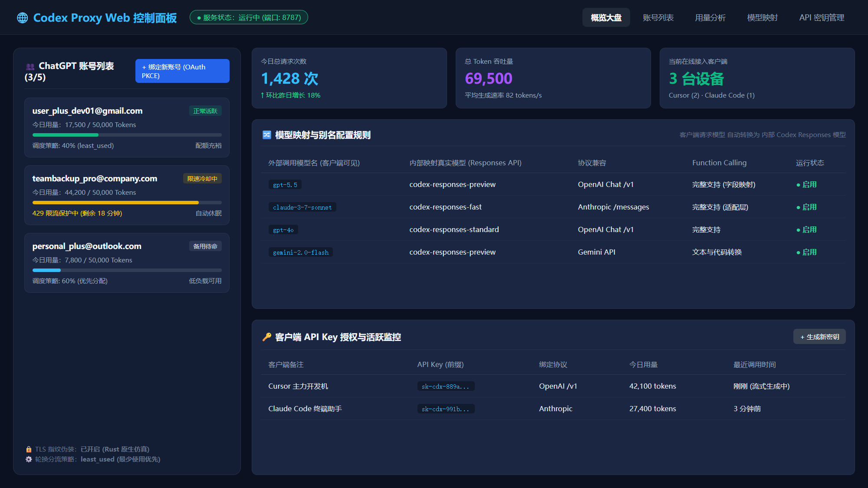This screenshot has height=488, width=868.
Task: Select the teambackup_pro@company.com account
Action: [x=127, y=195]
